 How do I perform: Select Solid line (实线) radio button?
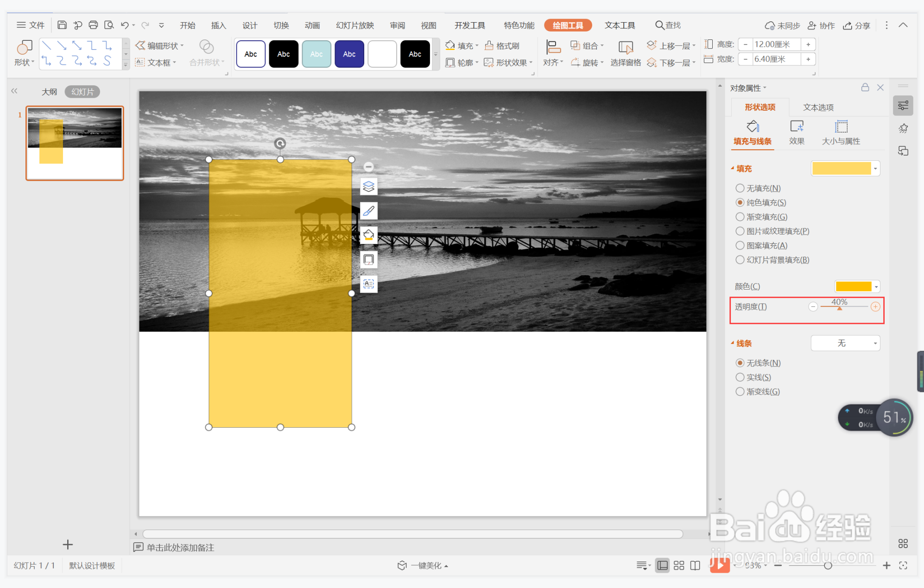click(x=740, y=377)
